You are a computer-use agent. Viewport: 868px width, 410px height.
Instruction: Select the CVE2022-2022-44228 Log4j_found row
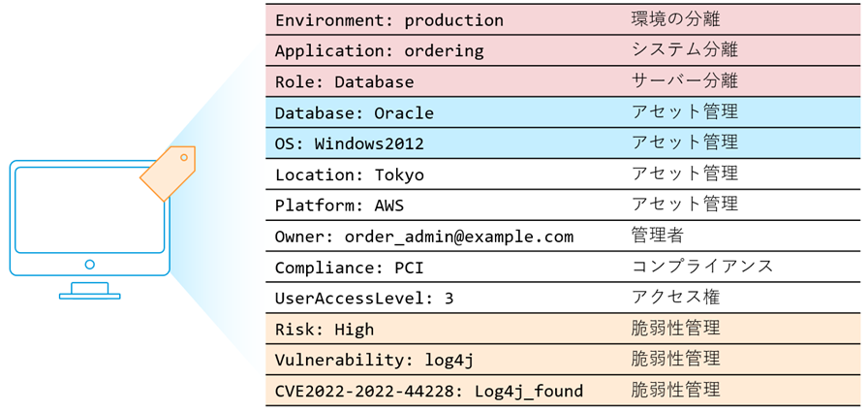pyautogui.click(x=429, y=392)
